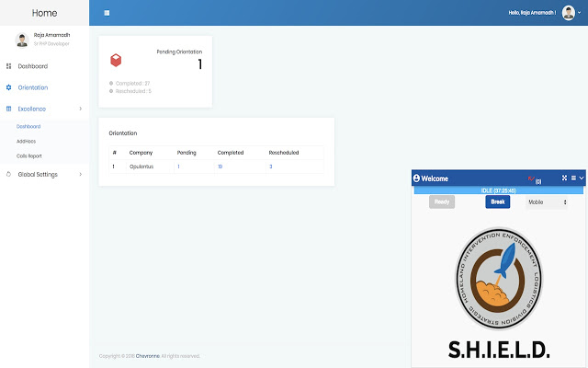Open the widget hamburger menu icon
Viewport: 588px width, 368px height.
(x=573, y=178)
